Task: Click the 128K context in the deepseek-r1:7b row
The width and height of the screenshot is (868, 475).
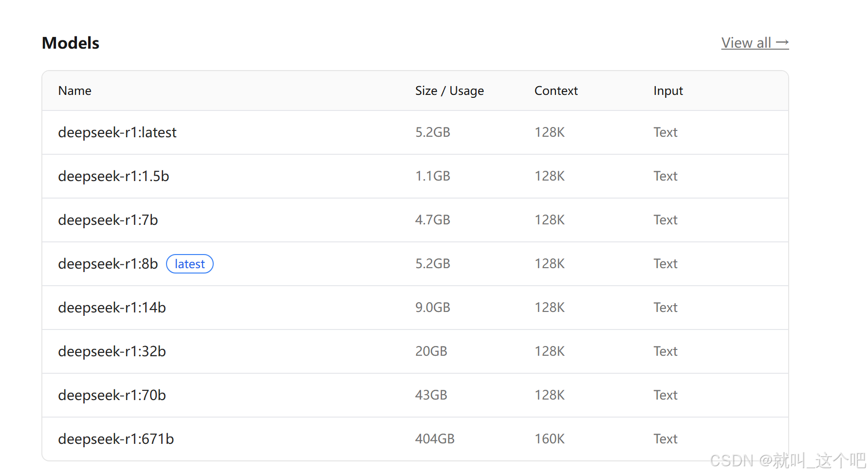Action: [550, 220]
